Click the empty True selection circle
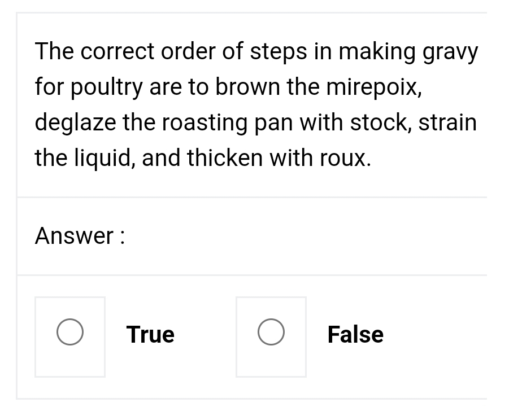 69,331
